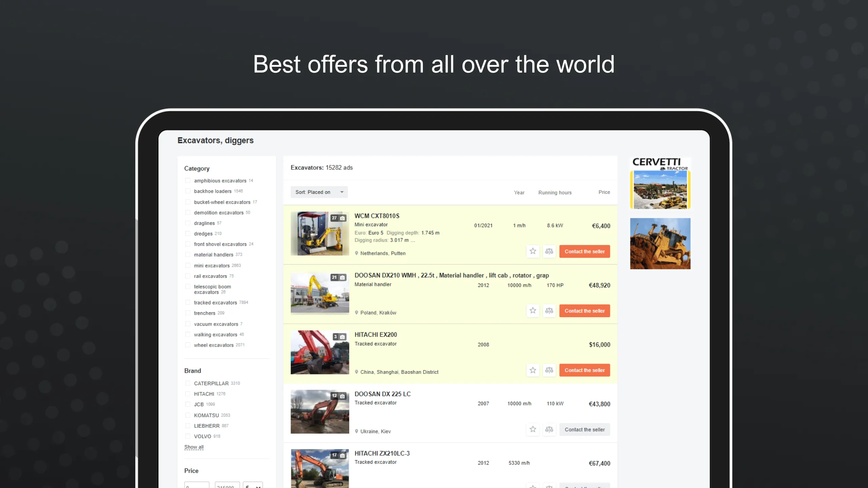Click Contact the seller for DOOSAN DX210 WMH
Viewport: 868px width, 488px height.
[x=584, y=310]
